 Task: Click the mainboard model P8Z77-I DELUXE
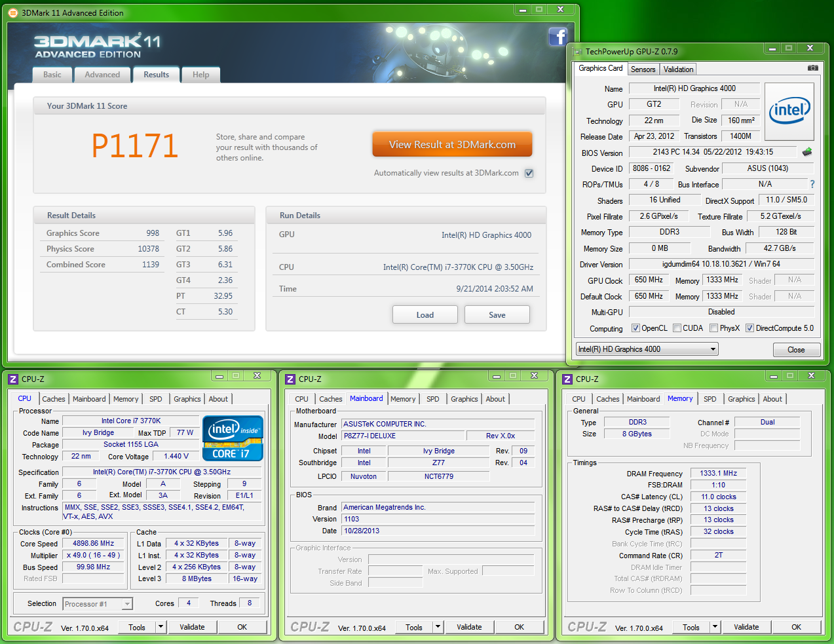tap(402, 436)
